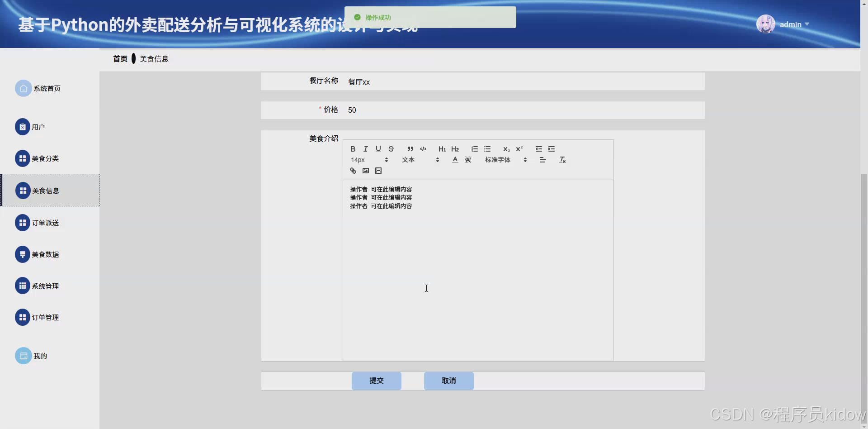Screen dimensions: 868x429
Task: Select 美食分类 in the sidebar
Action: coord(45,158)
